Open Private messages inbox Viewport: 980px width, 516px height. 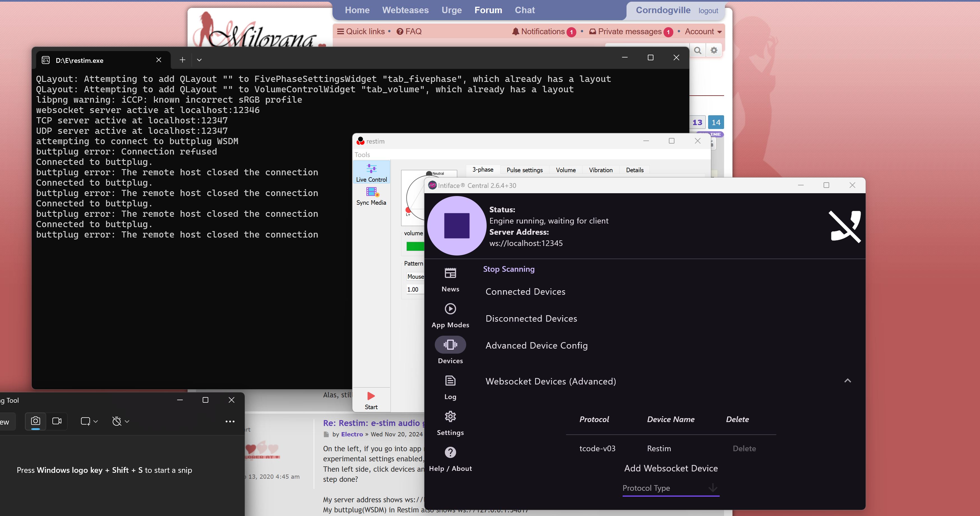point(631,32)
